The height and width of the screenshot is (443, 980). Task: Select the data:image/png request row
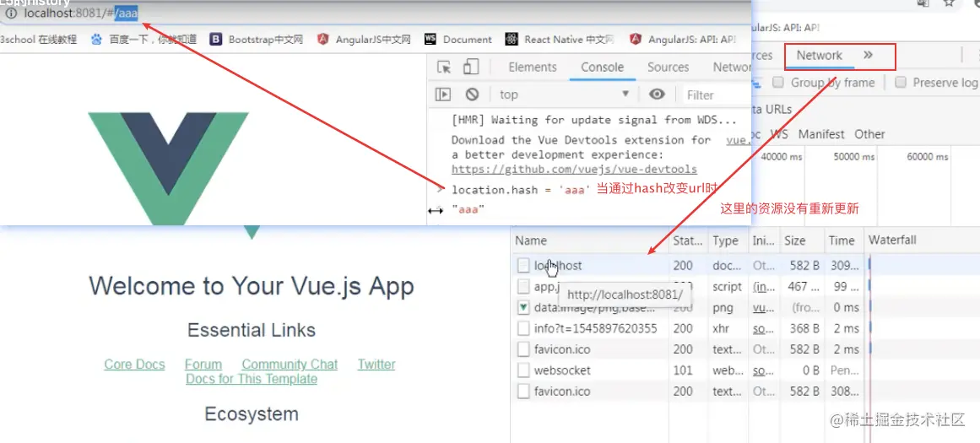[745, 308]
